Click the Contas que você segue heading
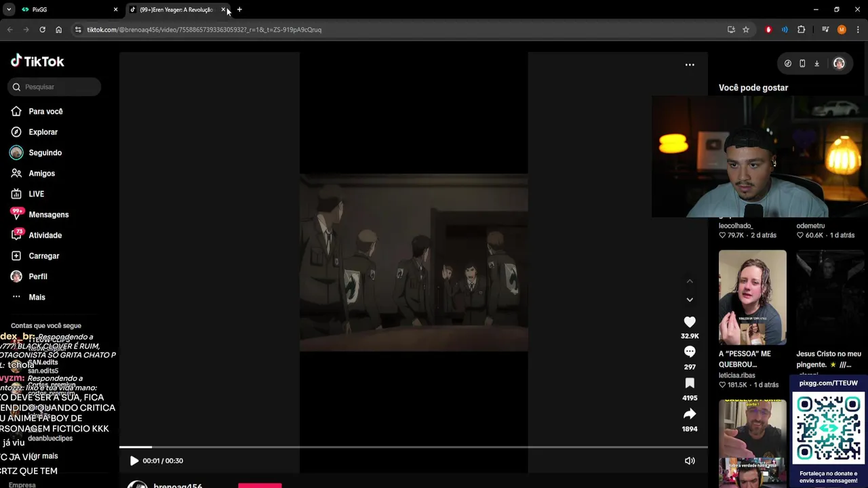This screenshot has width=868, height=488. (x=45, y=326)
